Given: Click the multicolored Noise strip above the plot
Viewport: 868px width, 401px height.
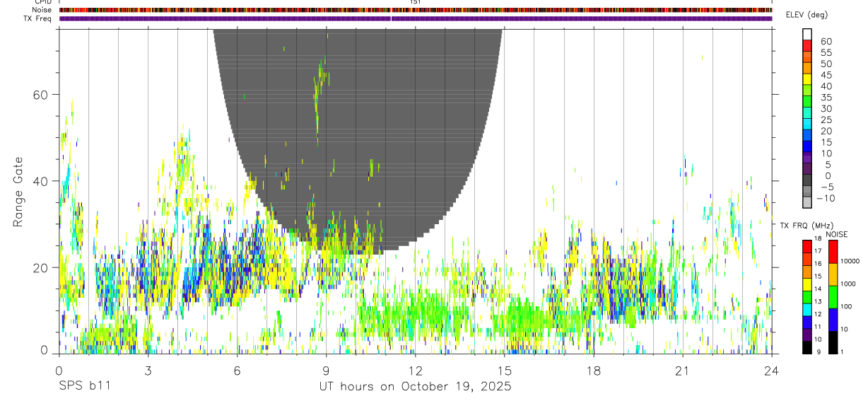Looking at the screenshot, I should coord(416,10).
